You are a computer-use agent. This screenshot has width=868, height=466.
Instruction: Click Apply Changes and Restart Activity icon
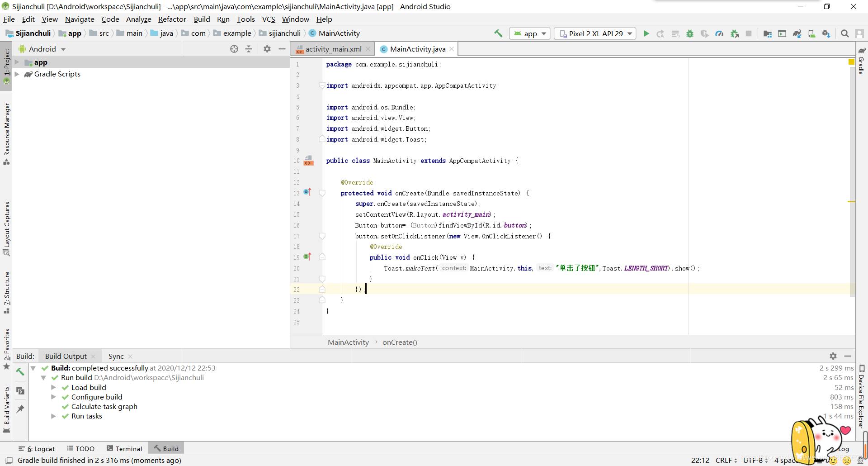[660, 33]
